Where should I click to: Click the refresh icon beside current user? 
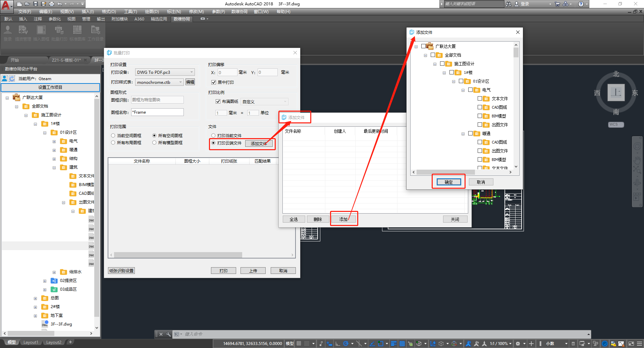click(12, 78)
